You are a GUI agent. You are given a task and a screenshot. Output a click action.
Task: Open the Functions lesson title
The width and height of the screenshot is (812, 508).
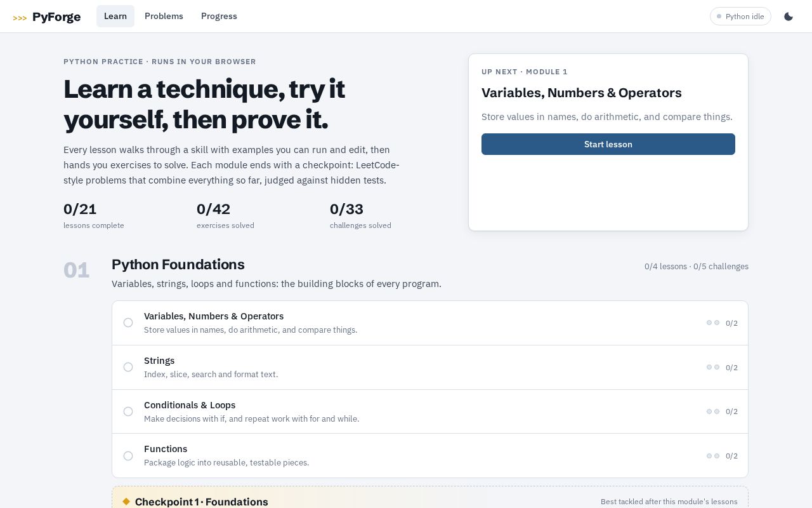(166, 449)
